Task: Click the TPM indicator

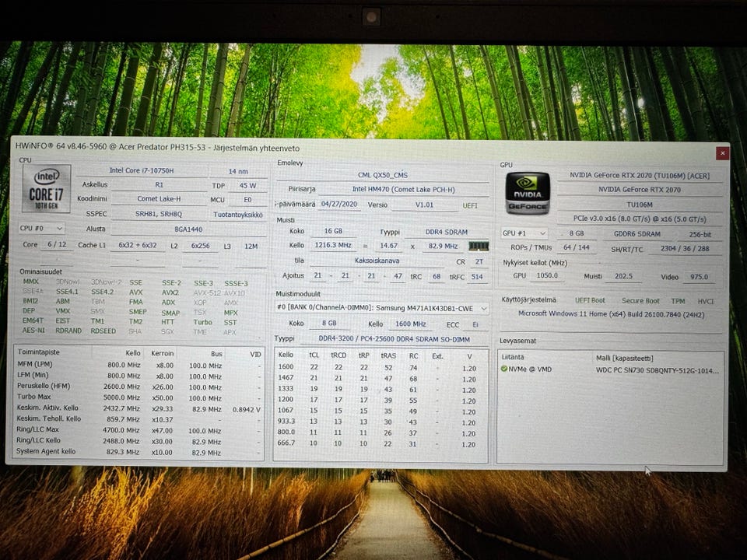Action: [x=678, y=301]
